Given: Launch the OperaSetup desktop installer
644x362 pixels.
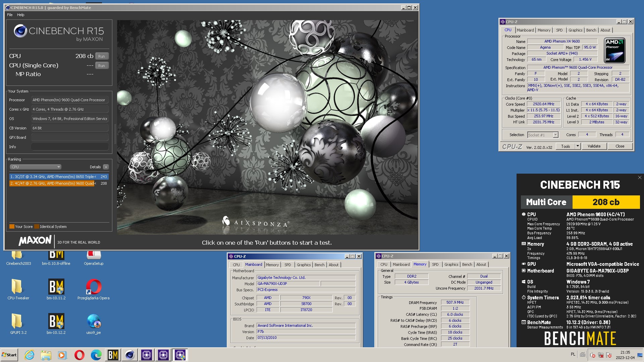Looking at the screenshot, I should click(94, 257).
